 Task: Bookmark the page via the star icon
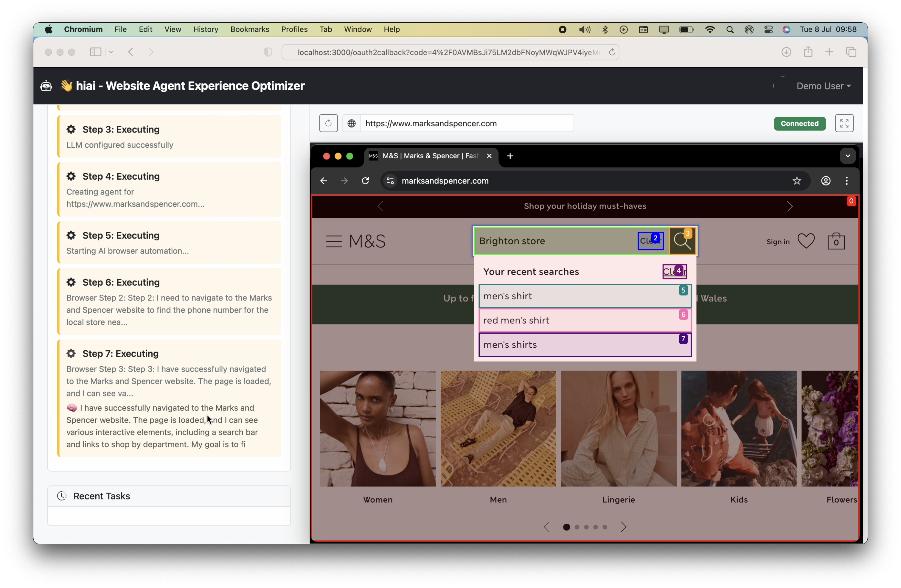(x=797, y=181)
